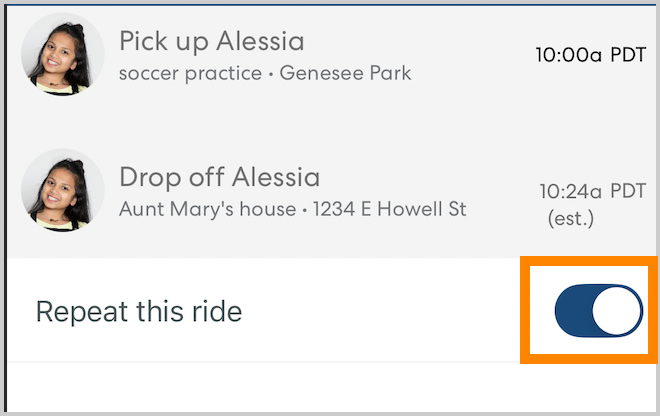The height and width of the screenshot is (416, 660).
Task: Click the 10:00a pick-up time
Action: coord(569,54)
